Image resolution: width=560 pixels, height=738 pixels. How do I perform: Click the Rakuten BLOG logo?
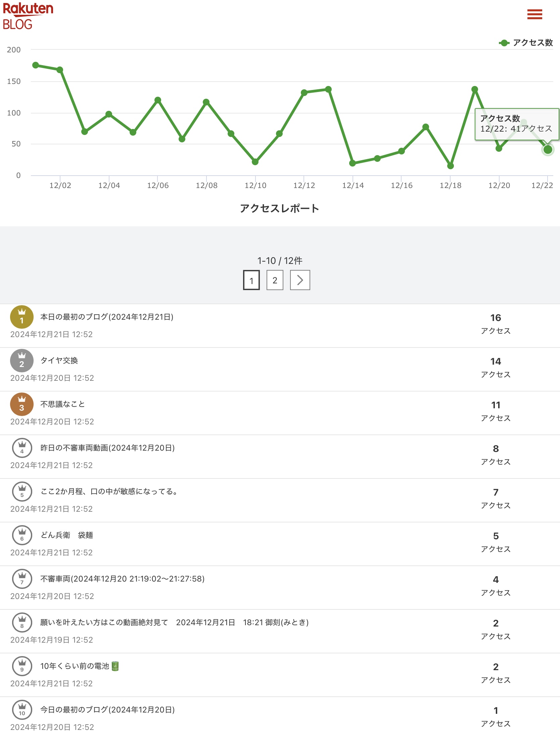[x=28, y=16]
